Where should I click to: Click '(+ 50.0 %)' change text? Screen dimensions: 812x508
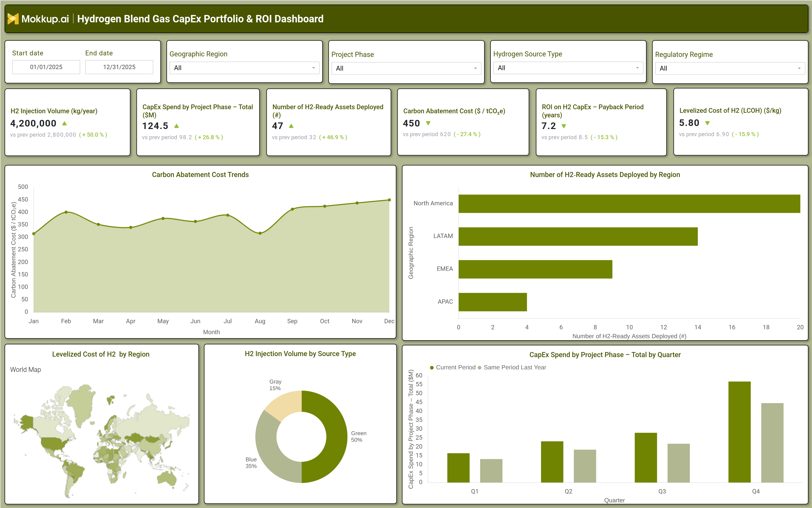tap(93, 135)
